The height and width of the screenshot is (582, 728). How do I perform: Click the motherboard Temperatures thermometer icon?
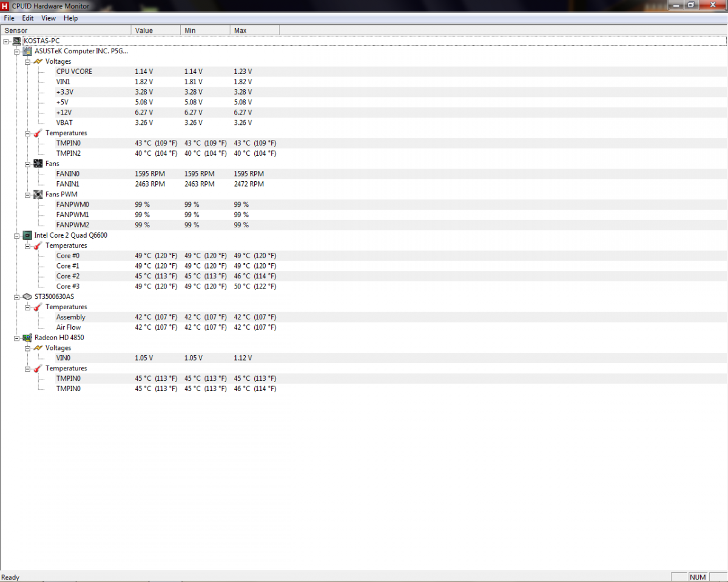(38, 133)
